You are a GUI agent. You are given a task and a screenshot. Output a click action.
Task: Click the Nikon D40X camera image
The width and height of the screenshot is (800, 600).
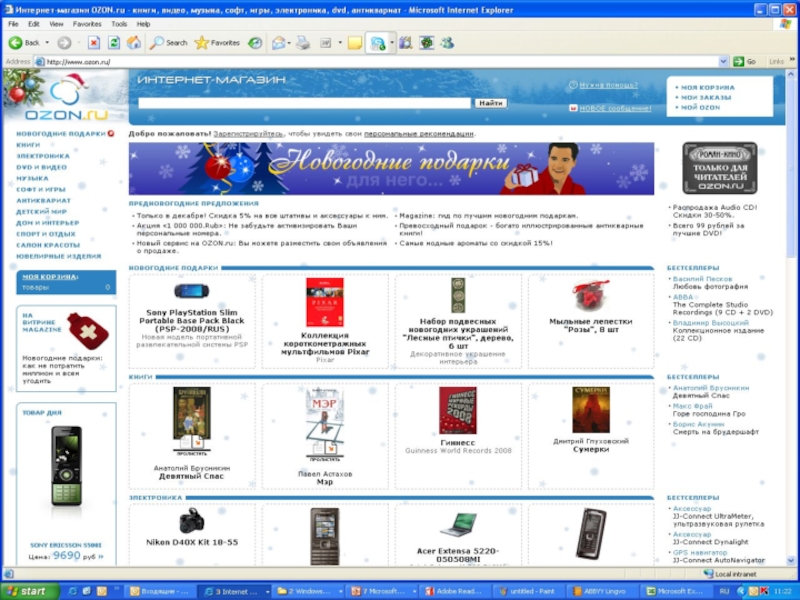(x=192, y=520)
